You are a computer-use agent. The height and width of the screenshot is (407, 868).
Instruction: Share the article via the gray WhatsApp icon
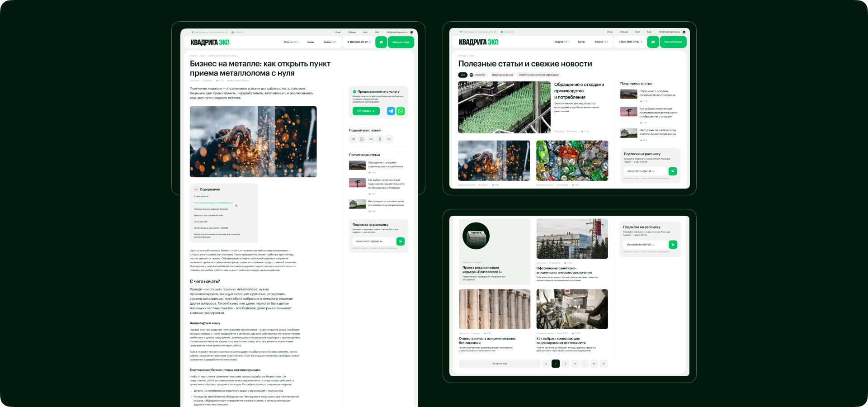click(362, 139)
